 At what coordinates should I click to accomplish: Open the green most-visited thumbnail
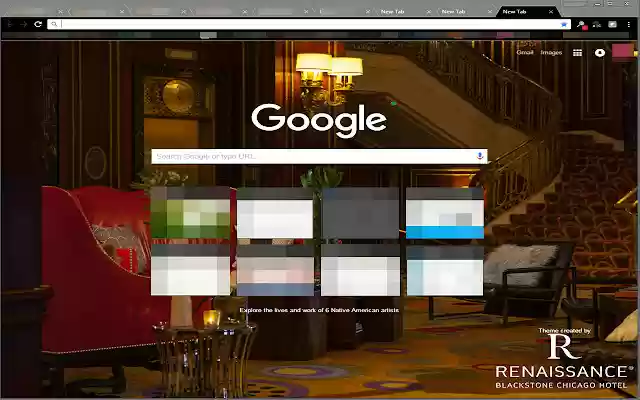(191, 213)
